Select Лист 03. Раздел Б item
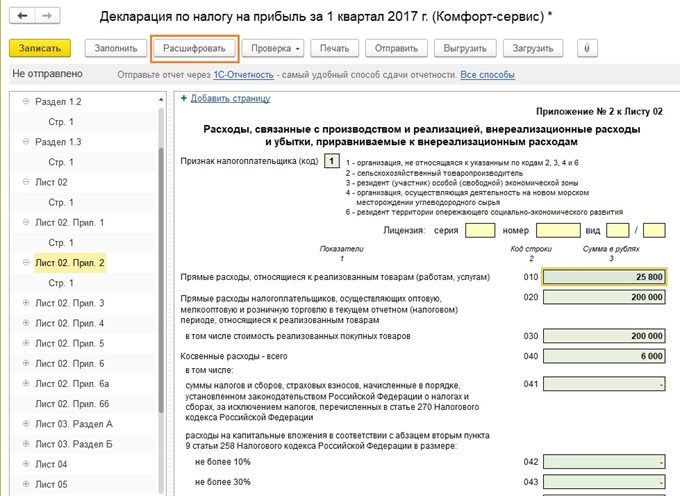 74,444
